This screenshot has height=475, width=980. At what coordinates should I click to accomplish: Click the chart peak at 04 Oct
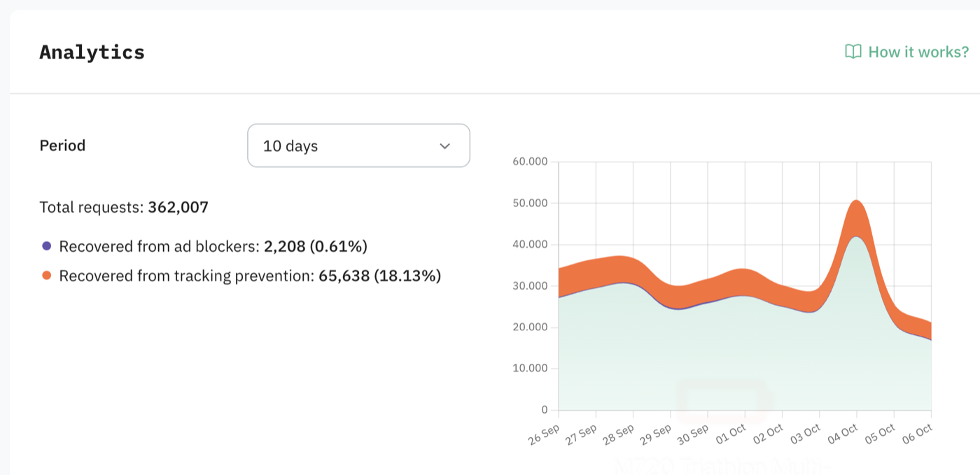(x=857, y=202)
